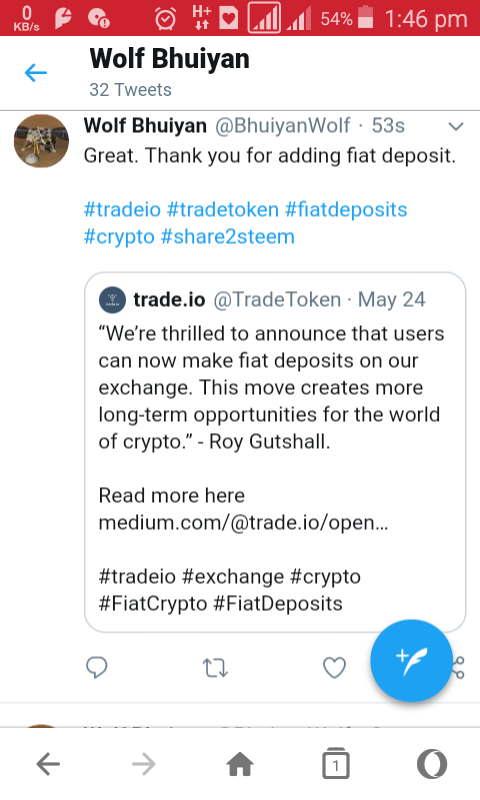Open the #share2steem hashtag
The image size is (480, 800).
(228, 237)
